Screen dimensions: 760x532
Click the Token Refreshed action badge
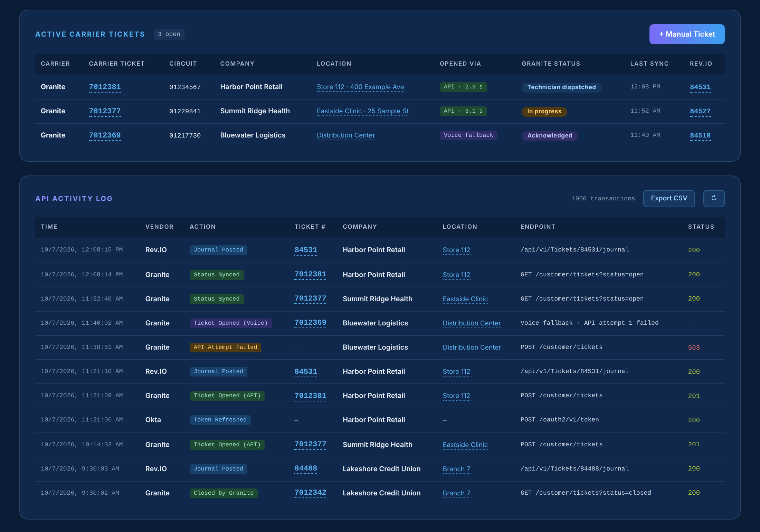[220, 420]
